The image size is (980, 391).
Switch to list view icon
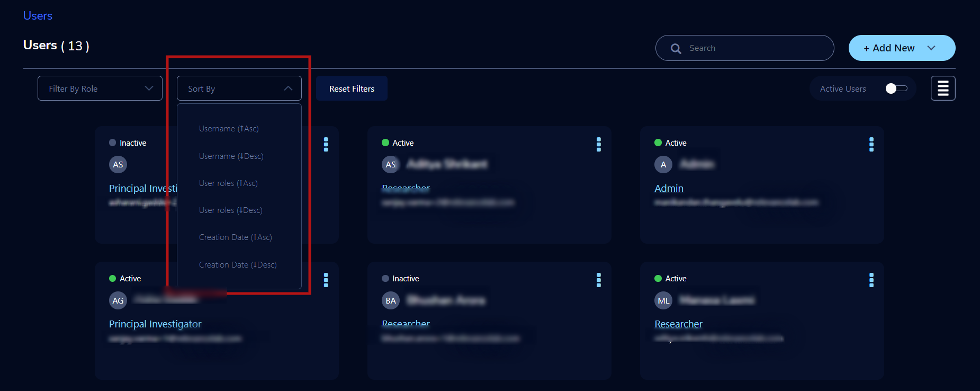tap(943, 88)
